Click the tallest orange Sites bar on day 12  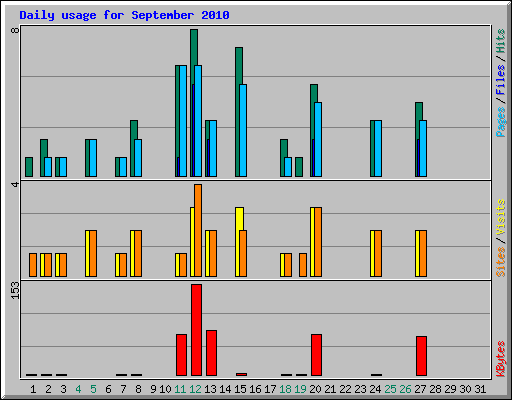click(198, 230)
